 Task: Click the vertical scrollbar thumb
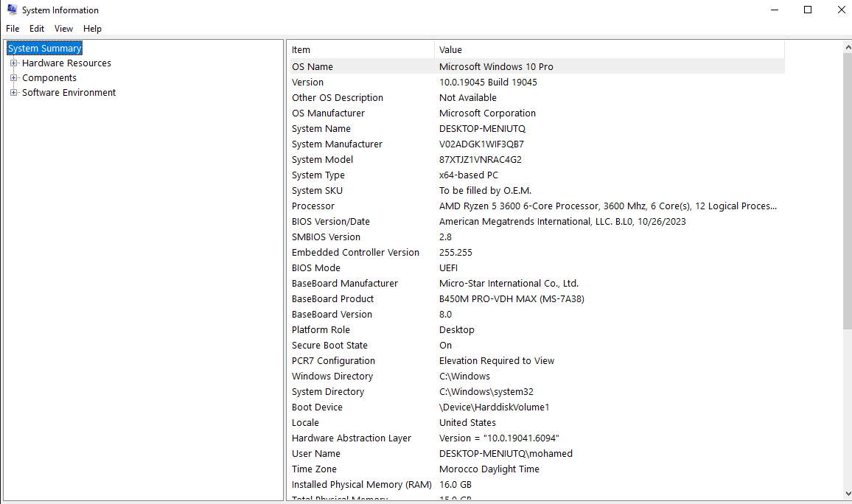pyautogui.click(x=848, y=191)
